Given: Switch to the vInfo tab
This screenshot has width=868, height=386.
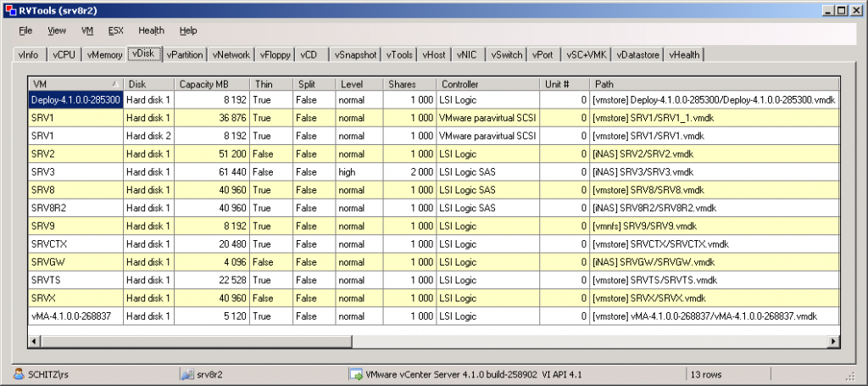Looking at the screenshot, I should (29, 55).
